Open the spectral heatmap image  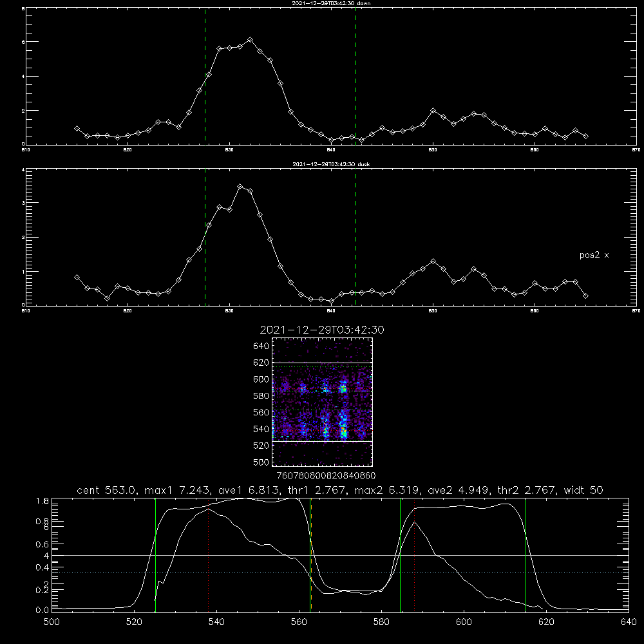pyautogui.click(x=323, y=402)
